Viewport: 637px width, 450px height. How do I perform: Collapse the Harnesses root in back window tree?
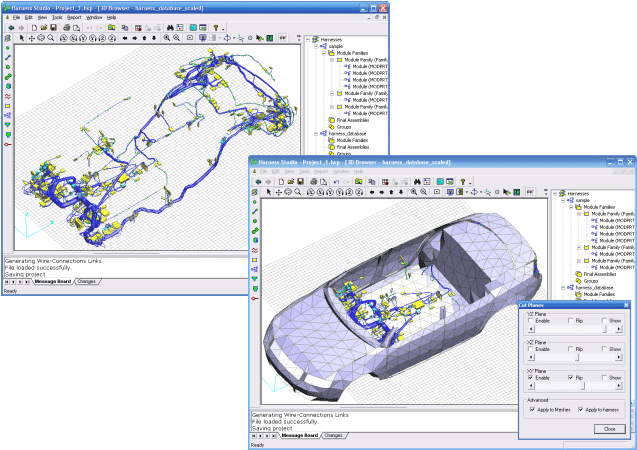[308, 39]
